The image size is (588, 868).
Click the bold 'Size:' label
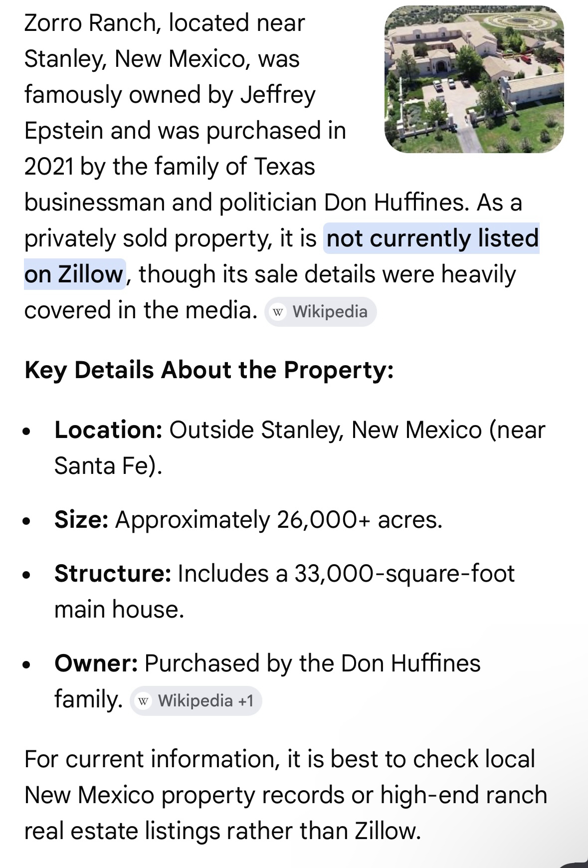(81, 520)
